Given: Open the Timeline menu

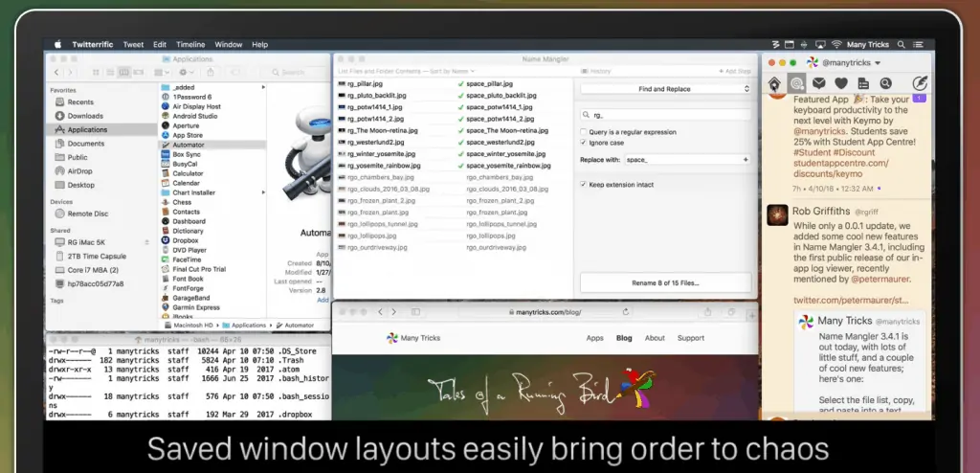Looking at the screenshot, I should 190,44.
